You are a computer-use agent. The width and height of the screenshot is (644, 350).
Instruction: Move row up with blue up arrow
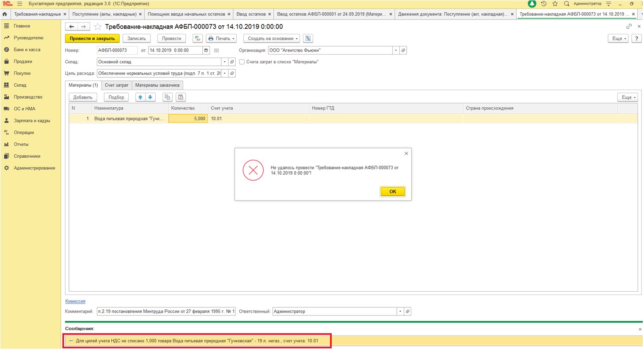point(140,97)
